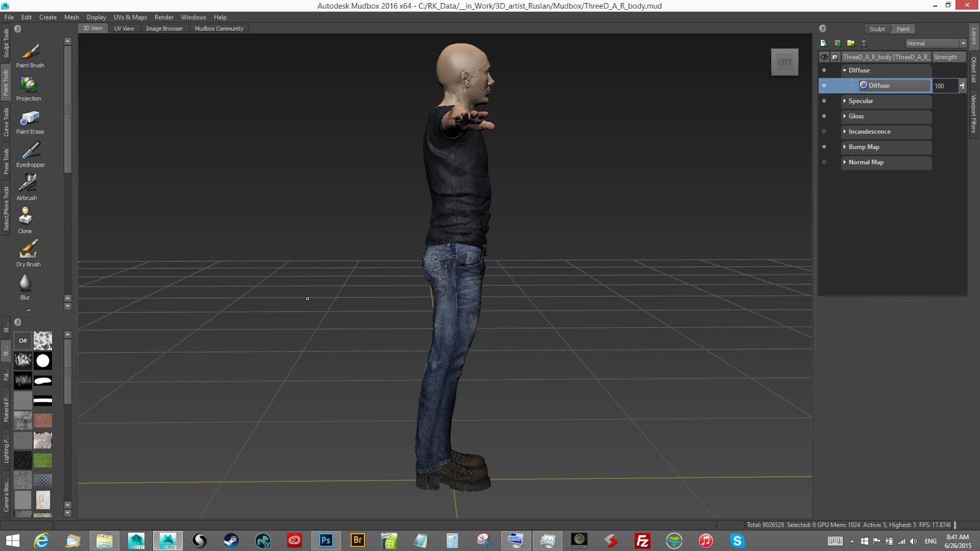
Task: Toggle visibility of selected Diffuse layer
Action: pos(824,86)
